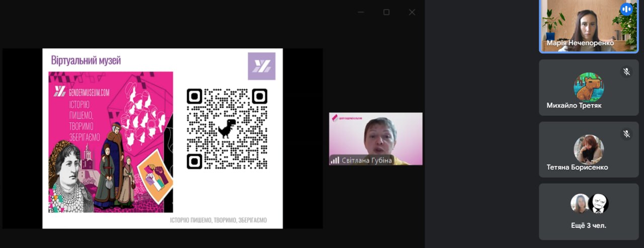Minimize the presentation window
The height and width of the screenshot is (248, 644).
(x=361, y=12)
